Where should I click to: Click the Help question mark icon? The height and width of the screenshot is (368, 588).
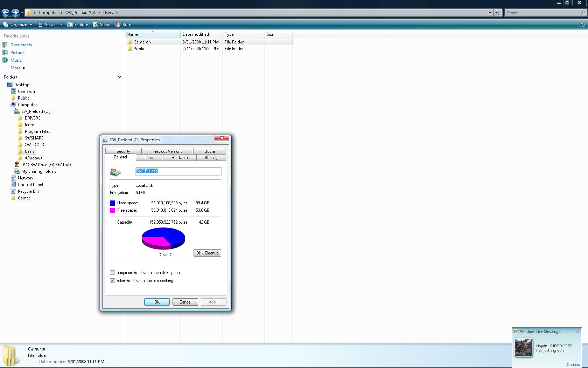click(582, 25)
